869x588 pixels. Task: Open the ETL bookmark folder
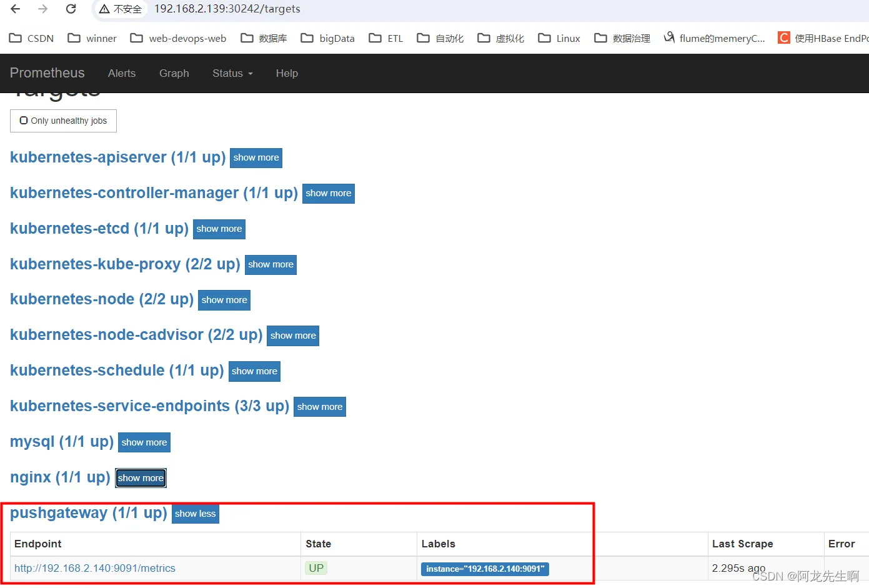click(386, 38)
